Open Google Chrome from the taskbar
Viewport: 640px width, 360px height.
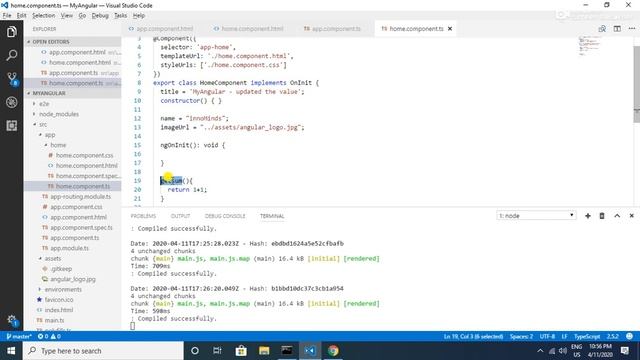click(x=333, y=351)
